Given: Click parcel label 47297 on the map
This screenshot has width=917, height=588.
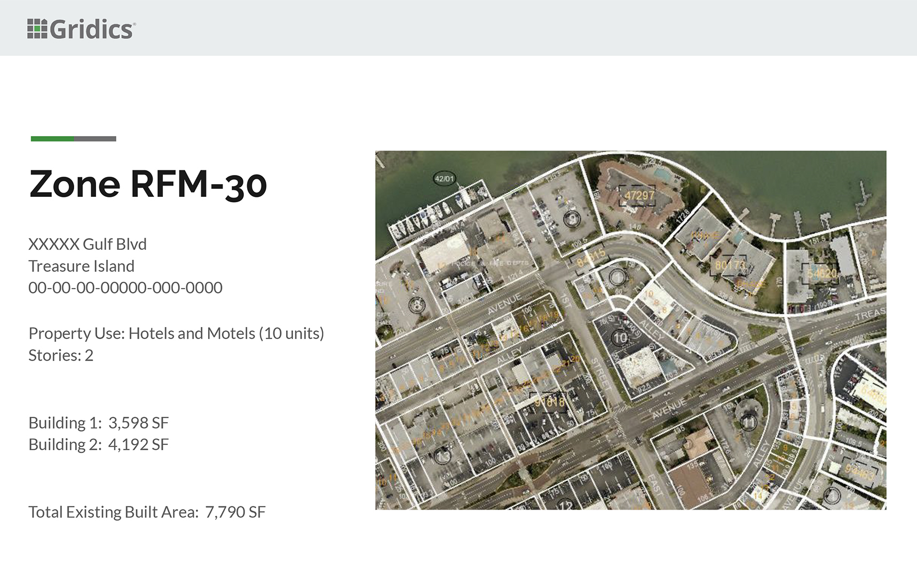Looking at the screenshot, I should [x=639, y=195].
